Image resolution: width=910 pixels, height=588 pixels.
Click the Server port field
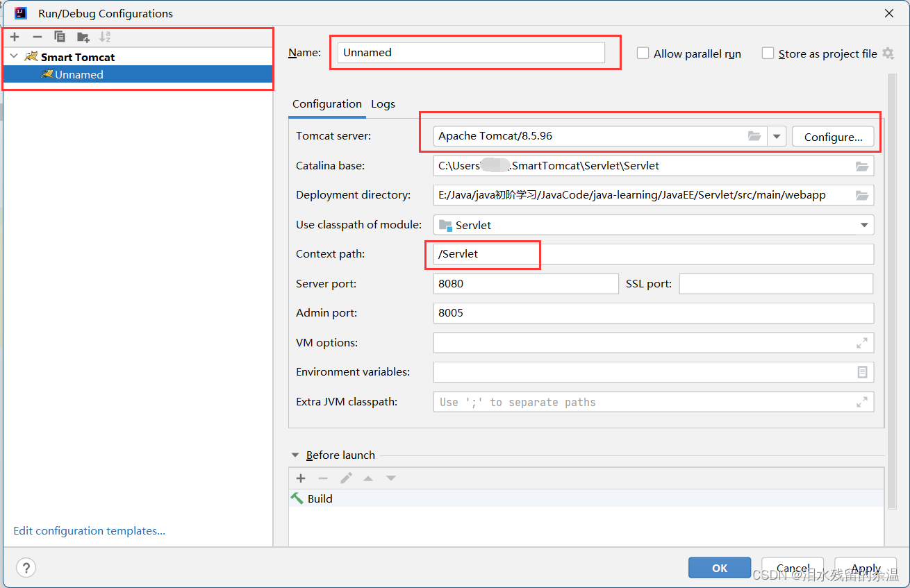[526, 284]
